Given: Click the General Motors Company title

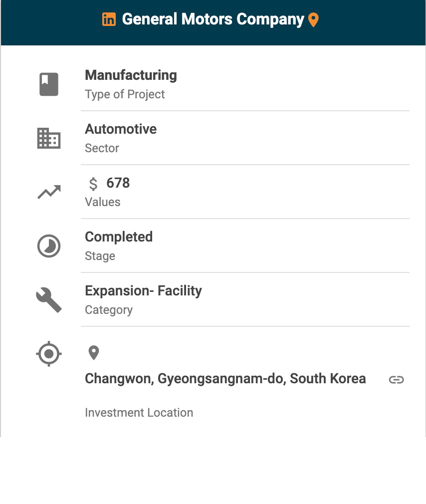Looking at the screenshot, I should pos(213,19).
